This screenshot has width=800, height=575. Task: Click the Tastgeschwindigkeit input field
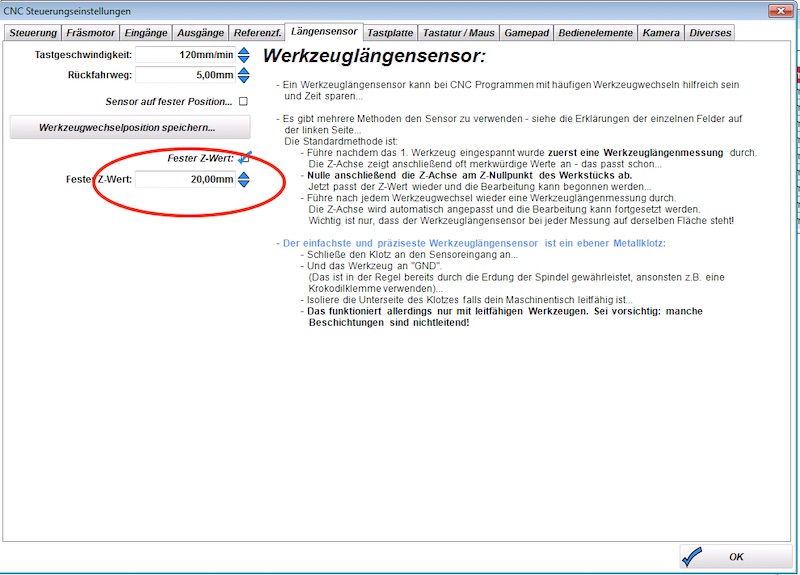pyautogui.click(x=184, y=55)
